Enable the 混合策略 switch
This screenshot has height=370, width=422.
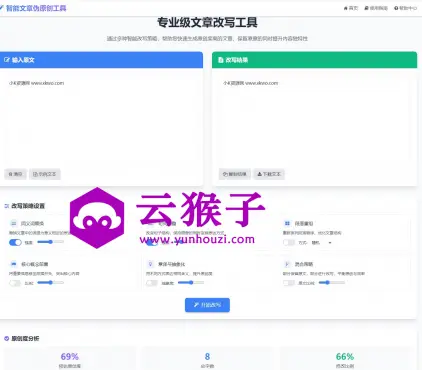tap(289, 283)
